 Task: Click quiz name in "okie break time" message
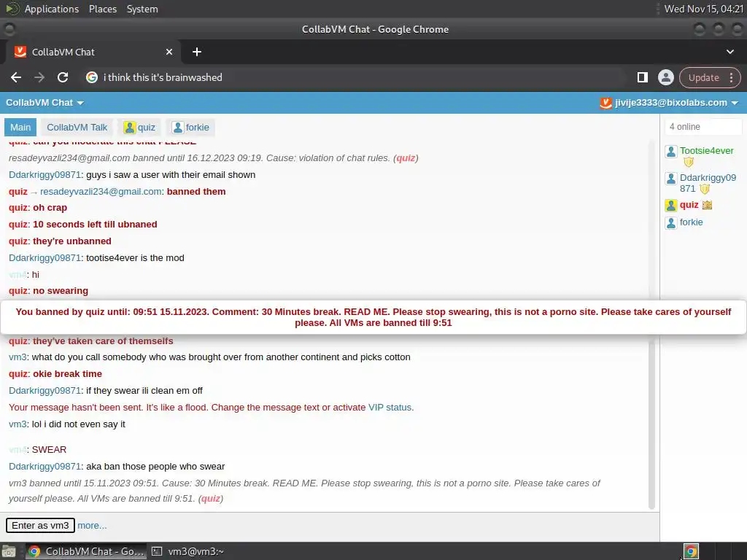click(18, 374)
